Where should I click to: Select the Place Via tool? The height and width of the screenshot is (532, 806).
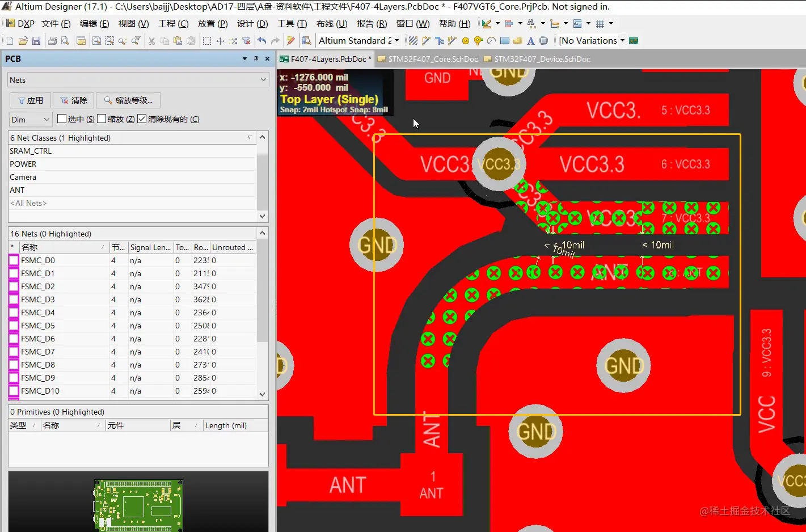[x=478, y=41]
